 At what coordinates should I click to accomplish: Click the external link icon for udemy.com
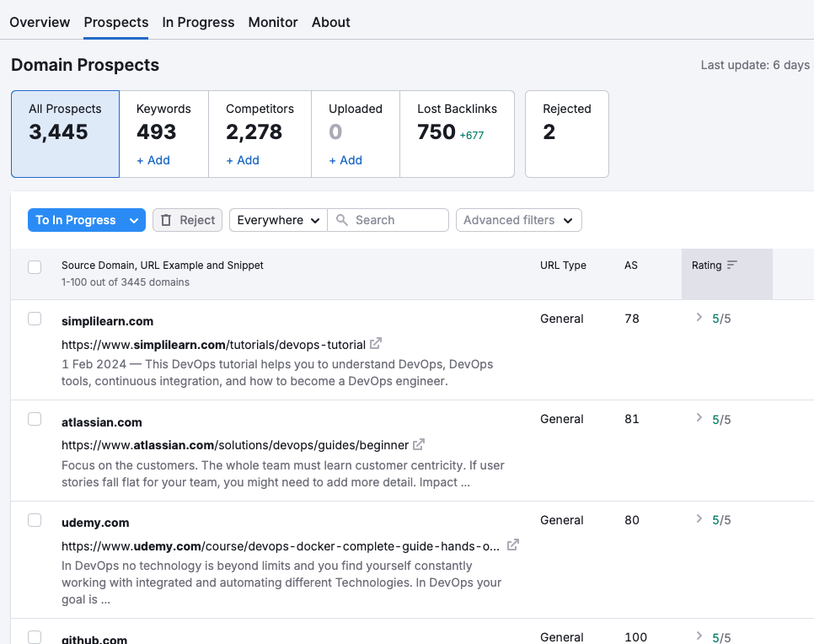coord(512,545)
